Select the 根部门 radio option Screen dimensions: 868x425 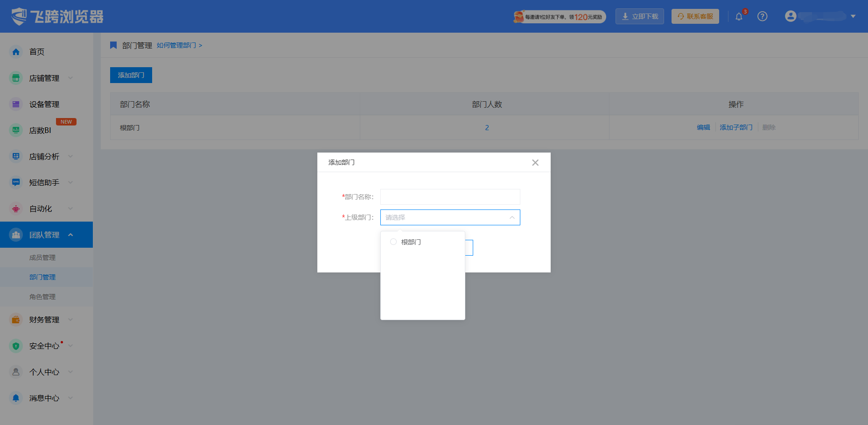(x=393, y=242)
